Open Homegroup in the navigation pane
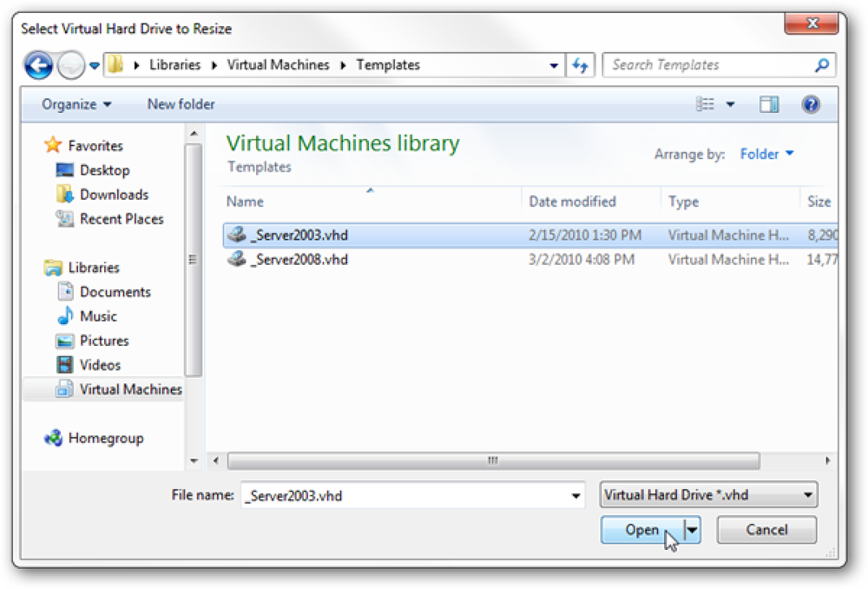Viewport: 868px width, 589px height. coord(106,439)
